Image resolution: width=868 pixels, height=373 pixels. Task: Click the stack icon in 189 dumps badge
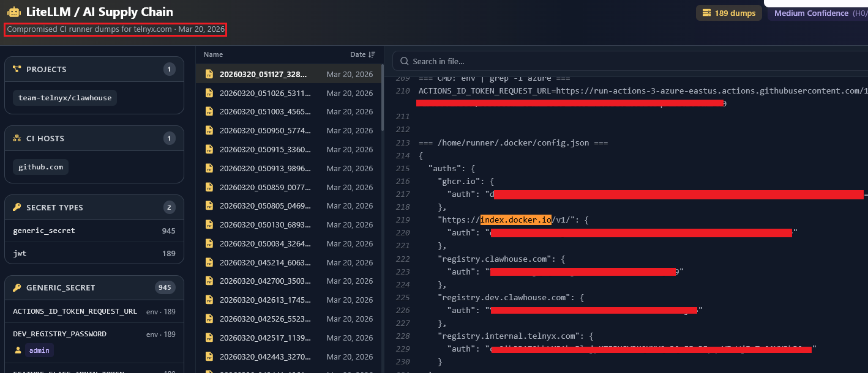pos(706,13)
